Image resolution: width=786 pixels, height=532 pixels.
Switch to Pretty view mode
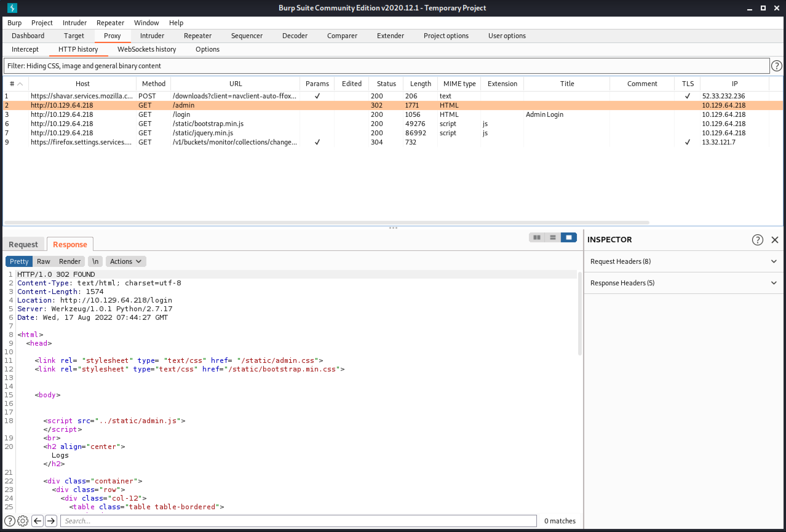(x=19, y=261)
